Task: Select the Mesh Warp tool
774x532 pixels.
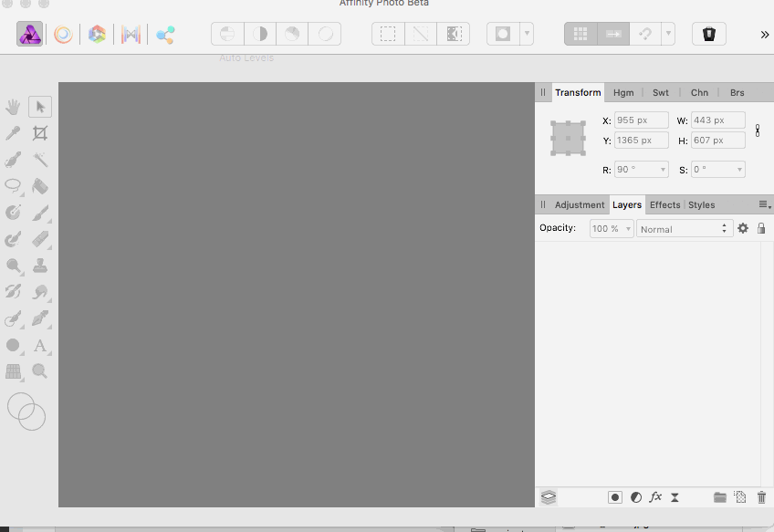Action: pos(13,371)
